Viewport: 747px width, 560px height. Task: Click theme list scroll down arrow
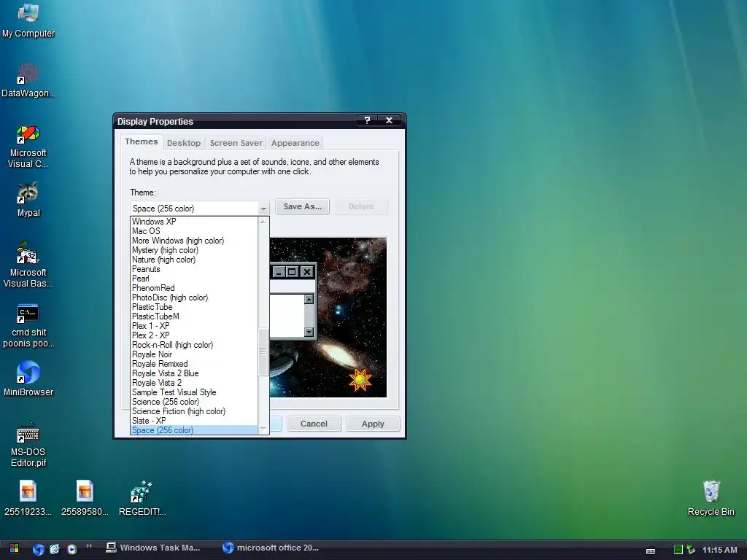click(263, 429)
